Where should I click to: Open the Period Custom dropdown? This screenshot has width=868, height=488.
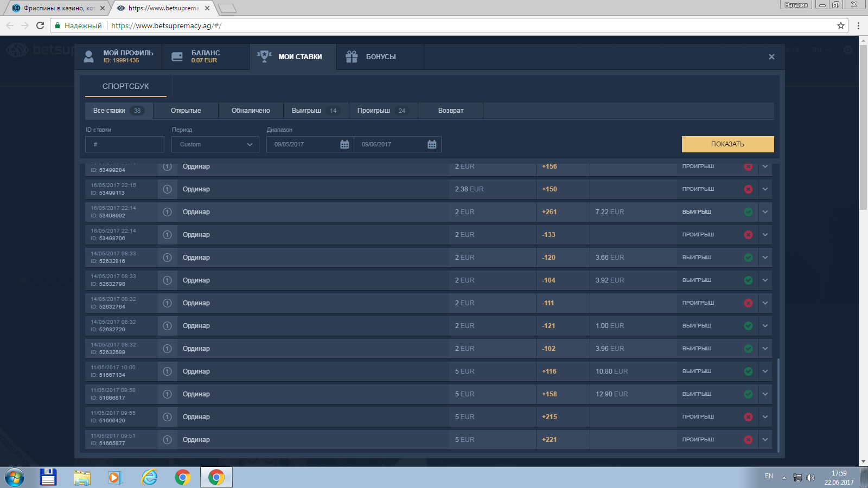click(x=215, y=144)
